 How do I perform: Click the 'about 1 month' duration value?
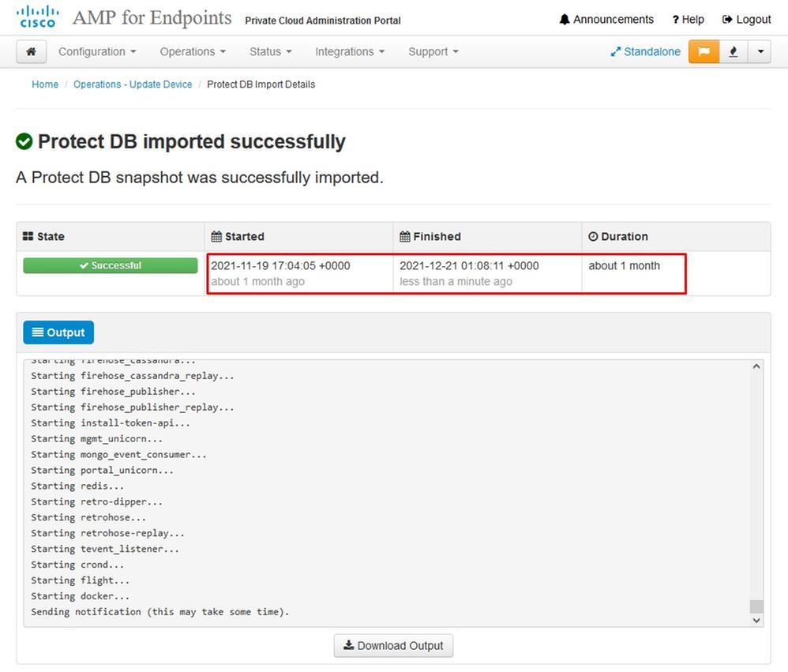coord(625,266)
